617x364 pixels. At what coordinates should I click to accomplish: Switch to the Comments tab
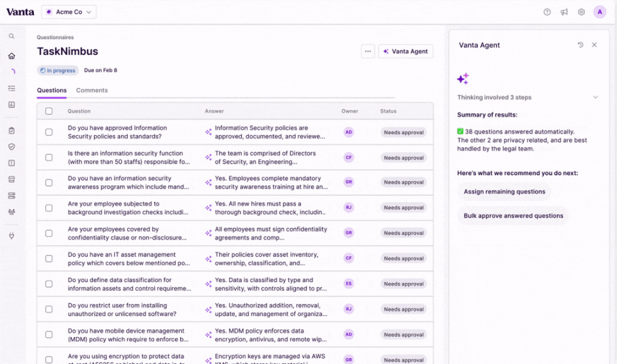pos(92,90)
